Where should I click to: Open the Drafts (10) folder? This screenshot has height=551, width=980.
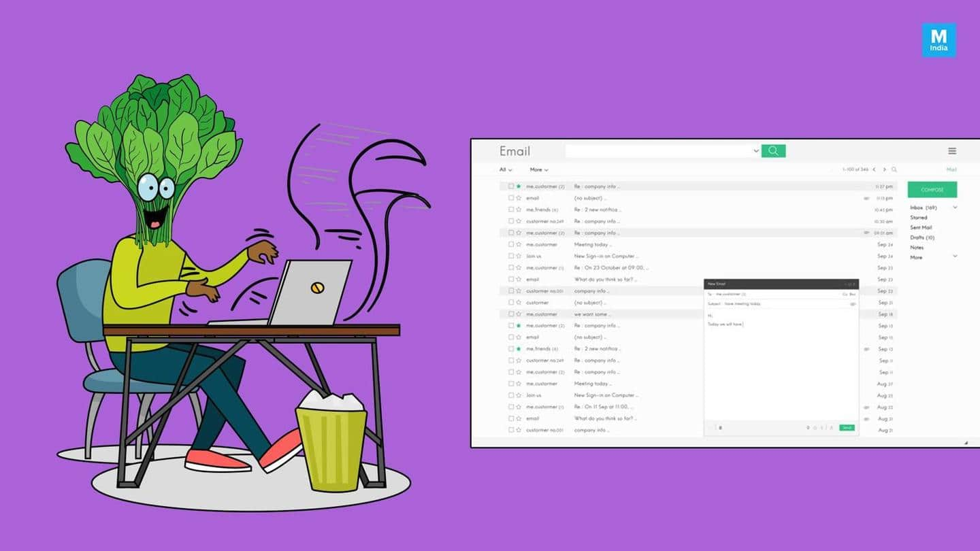[x=922, y=237]
